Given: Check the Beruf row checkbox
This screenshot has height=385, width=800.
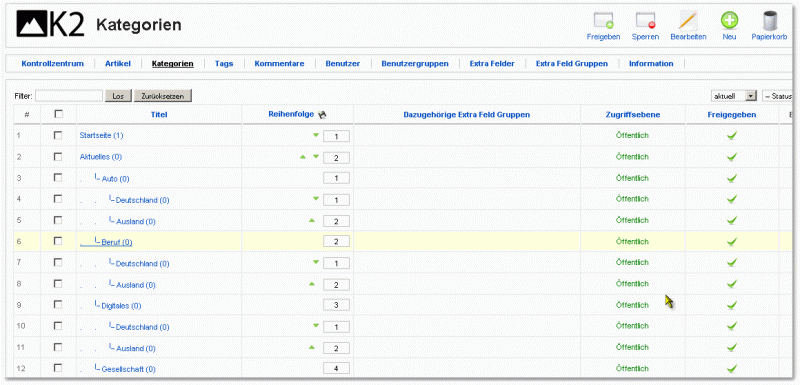Looking at the screenshot, I should pos(58,241).
